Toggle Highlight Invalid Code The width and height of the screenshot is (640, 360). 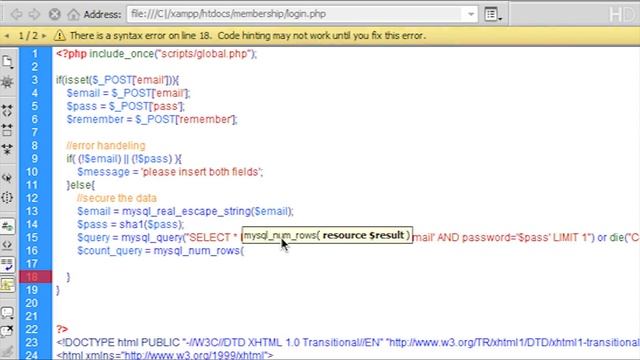point(7,245)
